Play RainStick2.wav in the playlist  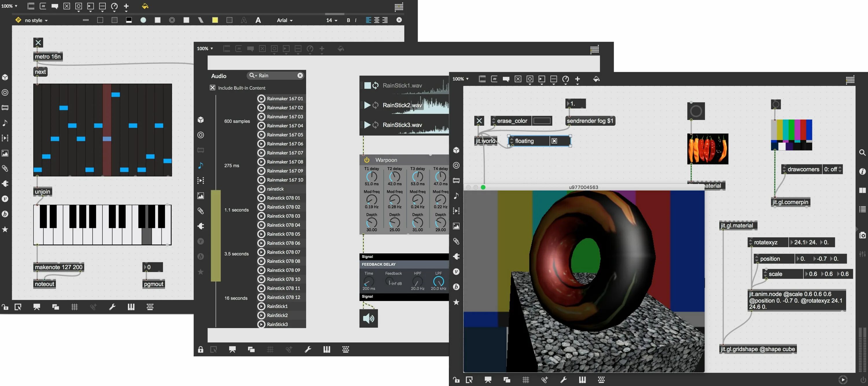(367, 105)
